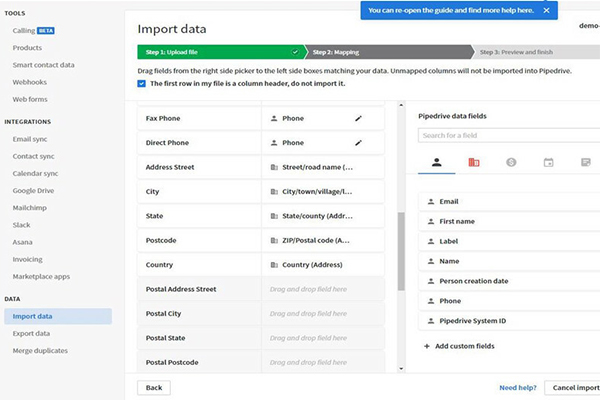600x400 pixels.
Task: Close the blue guide notification banner
Action: (545, 10)
